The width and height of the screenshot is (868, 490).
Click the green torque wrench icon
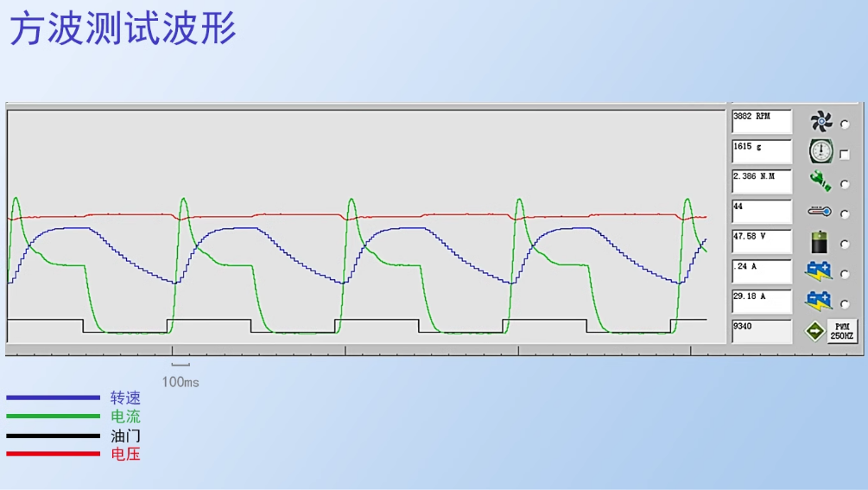tap(820, 181)
